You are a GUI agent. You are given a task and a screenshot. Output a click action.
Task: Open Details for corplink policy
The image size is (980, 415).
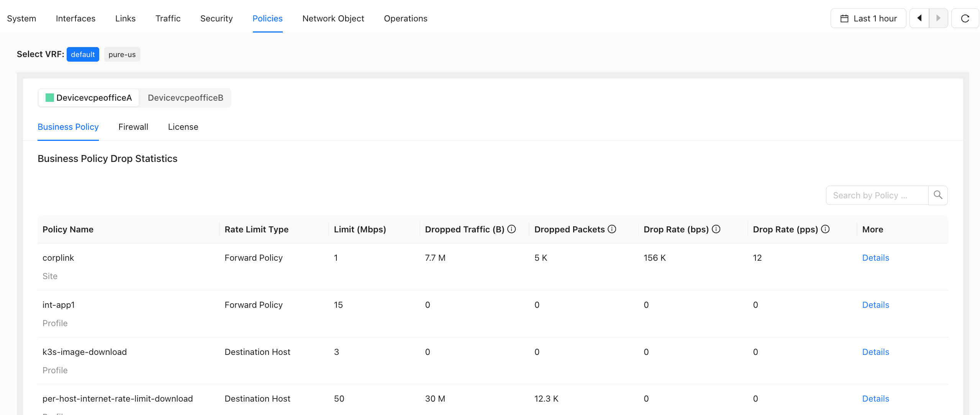pyautogui.click(x=875, y=258)
